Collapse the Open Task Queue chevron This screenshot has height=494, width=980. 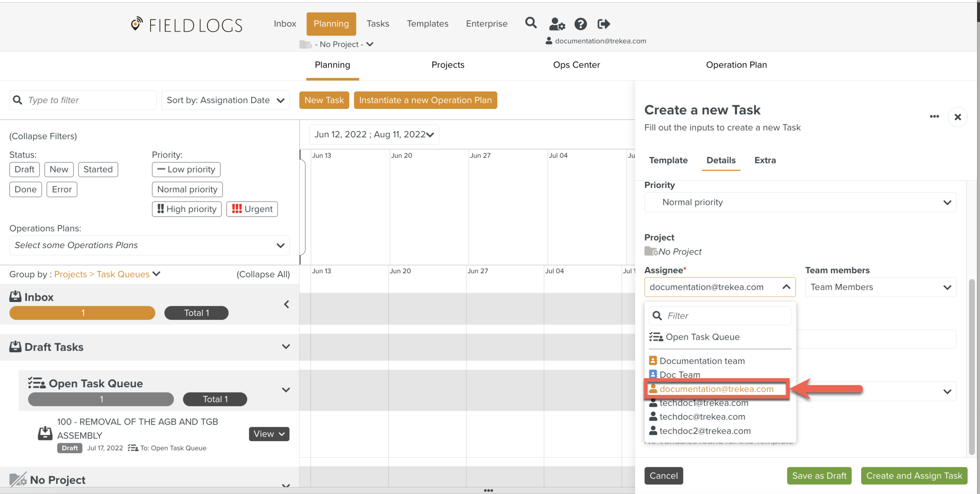pos(286,390)
